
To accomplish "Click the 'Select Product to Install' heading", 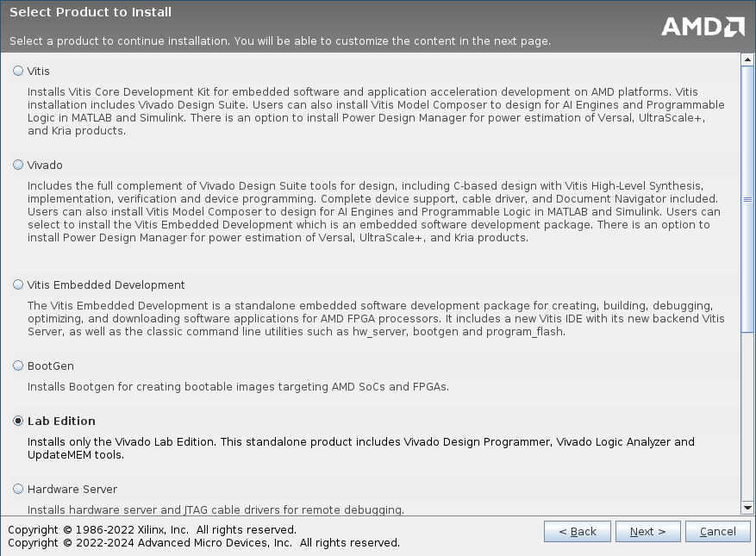I will [91, 12].
